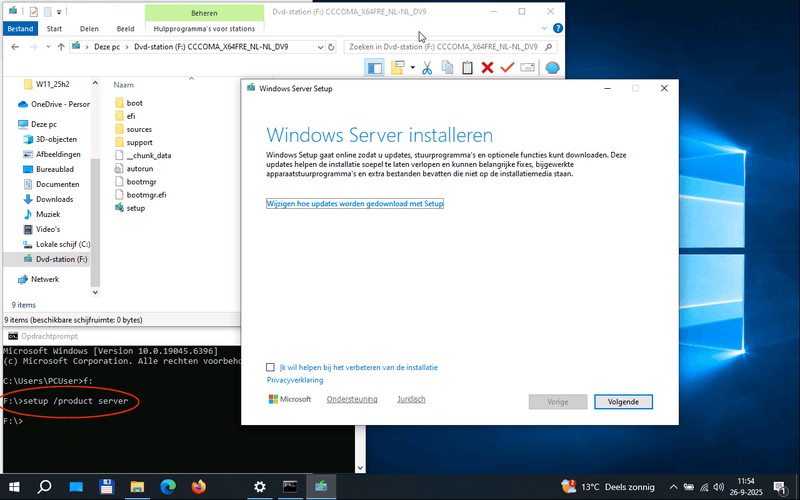800x500 pixels.
Task: Click the red X Delete icon
Action: [487, 67]
